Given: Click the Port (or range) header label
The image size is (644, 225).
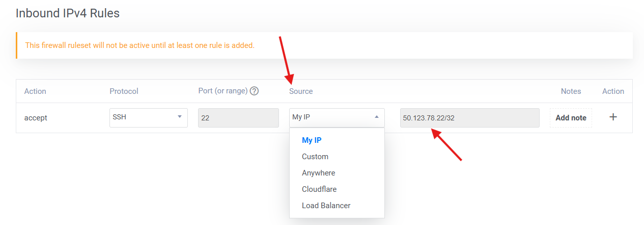Looking at the screenshot, I should (222, 91).
